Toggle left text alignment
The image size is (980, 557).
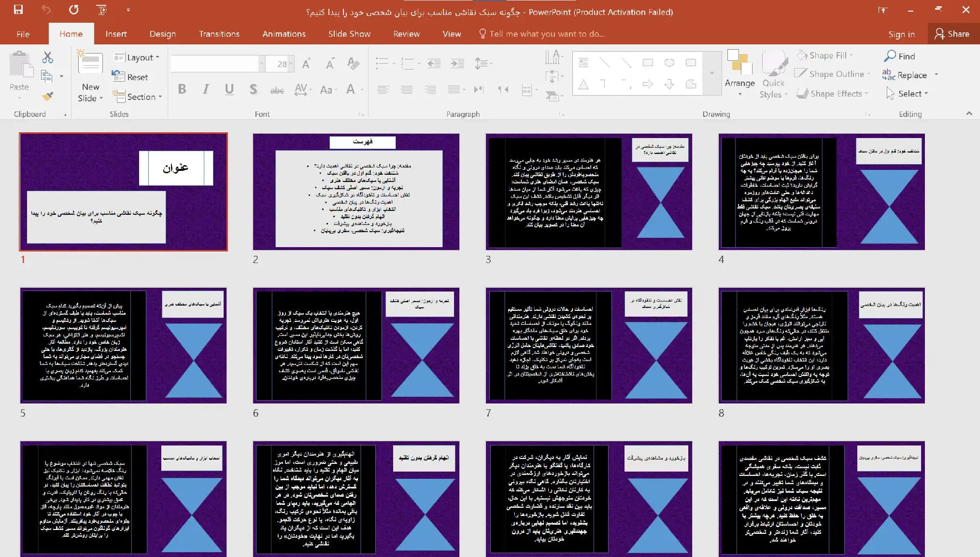pos(383,89)
